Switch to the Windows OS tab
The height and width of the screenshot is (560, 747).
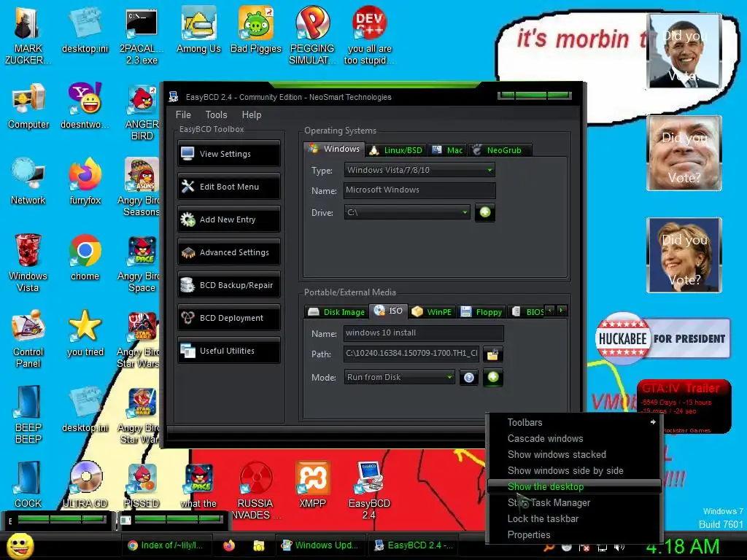(x=334, y=149)
